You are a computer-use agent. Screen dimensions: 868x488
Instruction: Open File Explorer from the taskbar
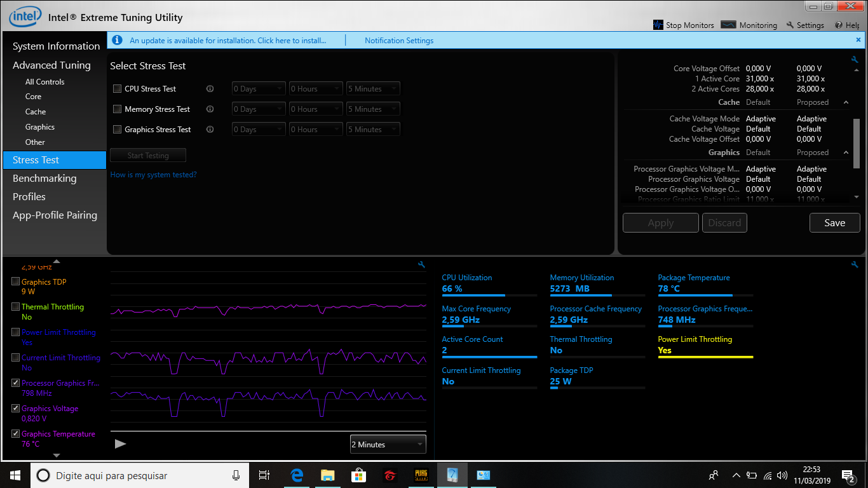[x=328, y=475]
